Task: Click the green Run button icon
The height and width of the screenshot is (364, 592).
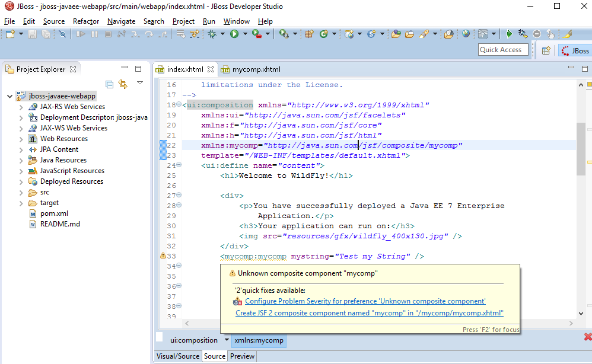Action: click(x=234, y=34)
